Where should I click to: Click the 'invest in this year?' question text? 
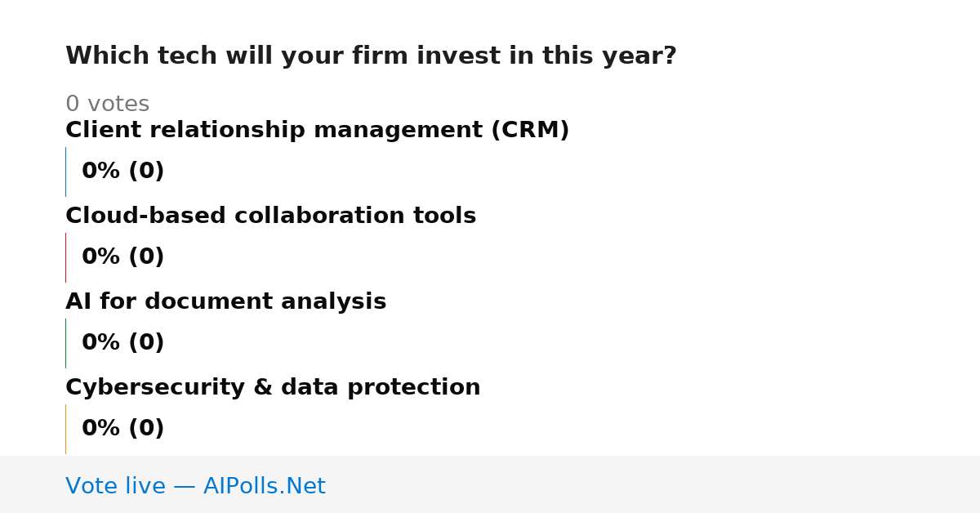click(546, 56)
